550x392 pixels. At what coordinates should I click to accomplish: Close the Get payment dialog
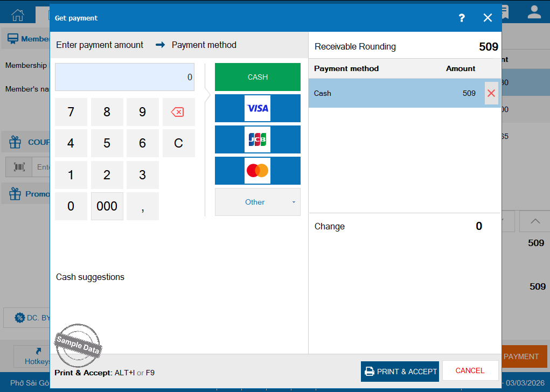point(488,18)
